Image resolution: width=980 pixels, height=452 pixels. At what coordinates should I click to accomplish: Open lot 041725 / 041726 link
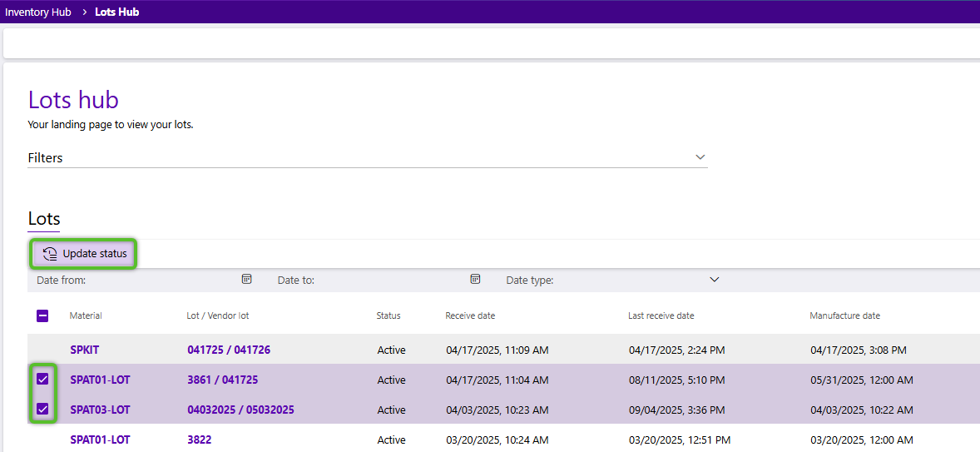(228, 350)
